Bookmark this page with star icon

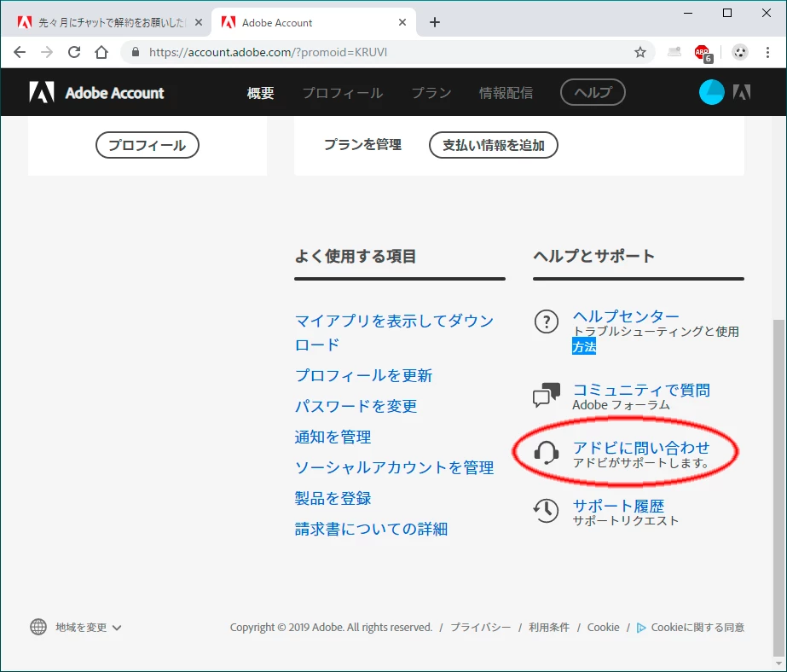(640, 52)
